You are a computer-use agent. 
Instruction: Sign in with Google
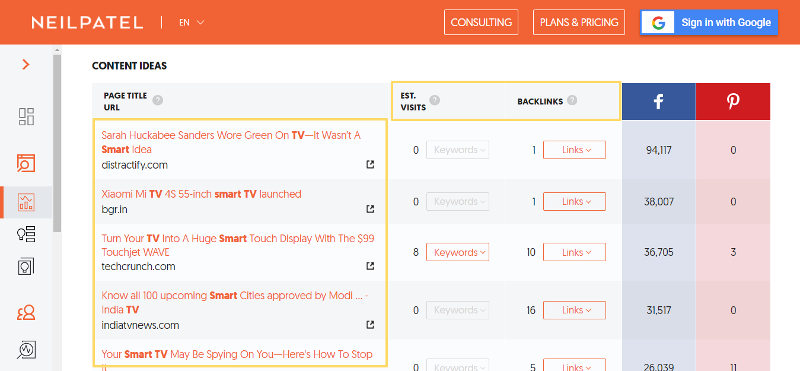[709, 22]
